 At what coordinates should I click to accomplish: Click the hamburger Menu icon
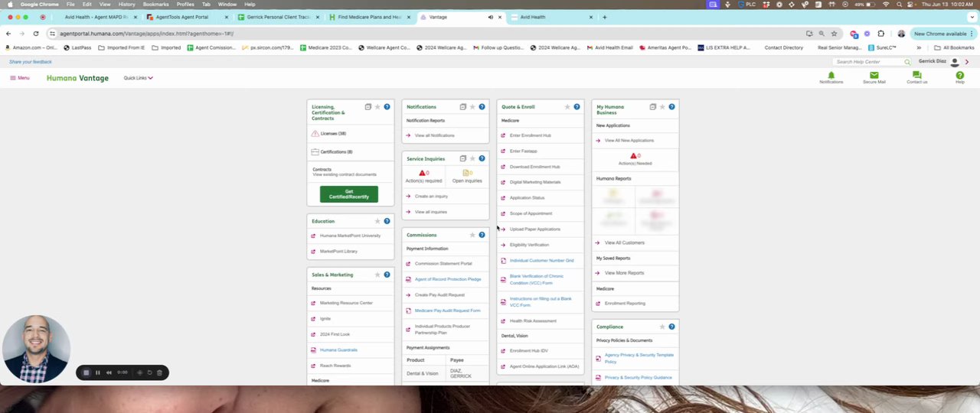pyautogui.click(x=12, y=78)
